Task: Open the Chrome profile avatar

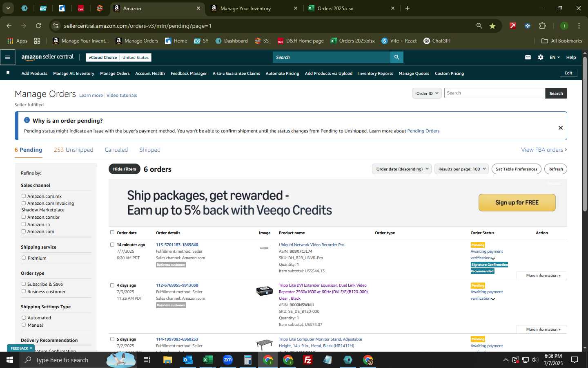Action: click(564, 26)
